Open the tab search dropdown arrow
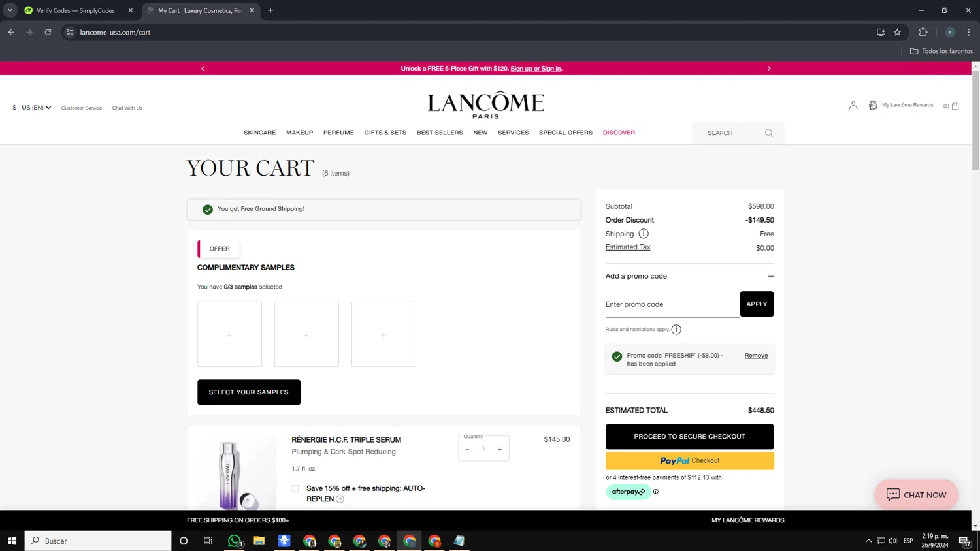The height and width of the screenshot is (551, 980). pyautogui.click(x=10, y=10)
